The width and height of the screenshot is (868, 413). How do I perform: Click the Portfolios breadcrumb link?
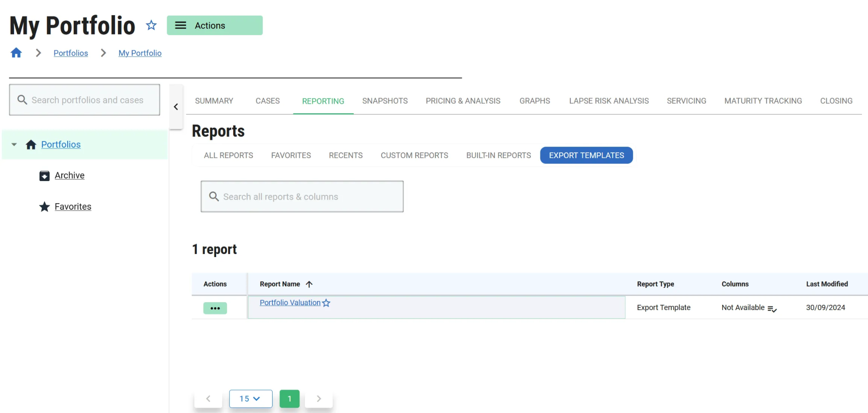coord(71,53)
